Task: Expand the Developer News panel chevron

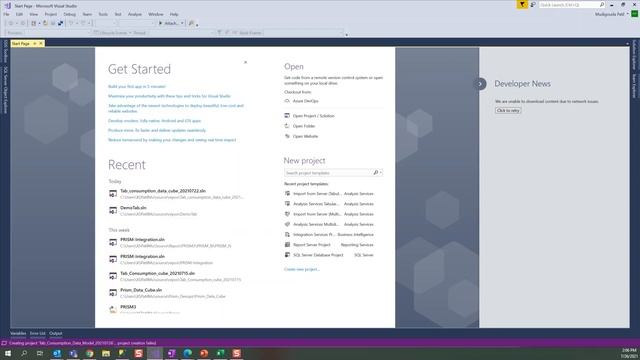Action: 480,84
